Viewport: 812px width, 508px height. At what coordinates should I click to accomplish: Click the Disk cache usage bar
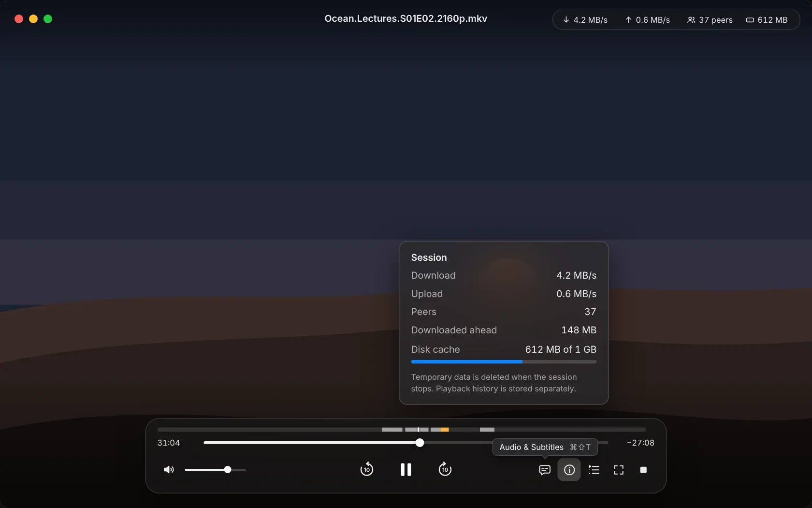click(x=504, y=362)
